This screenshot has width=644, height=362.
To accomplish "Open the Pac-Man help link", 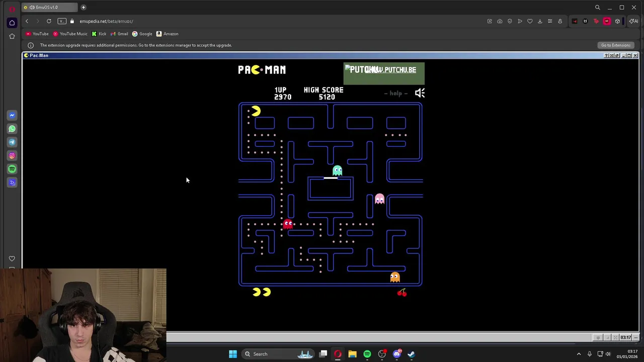I will pos(396,93).
